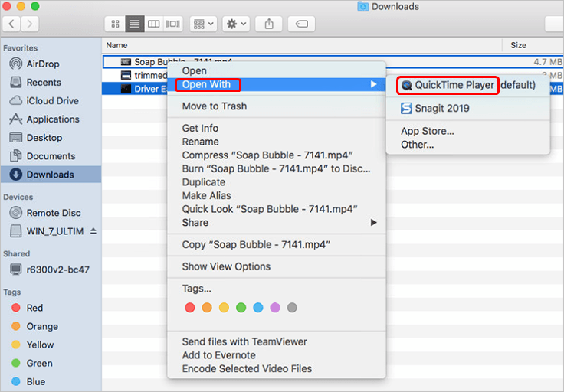Choose QuickTime Player in submenu

[467, 85]
